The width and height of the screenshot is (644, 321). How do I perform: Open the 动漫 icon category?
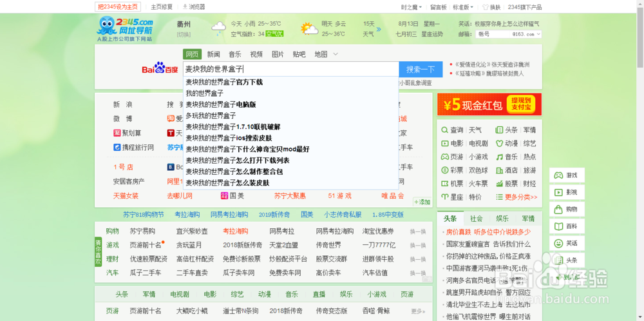(x=500, y=144)
